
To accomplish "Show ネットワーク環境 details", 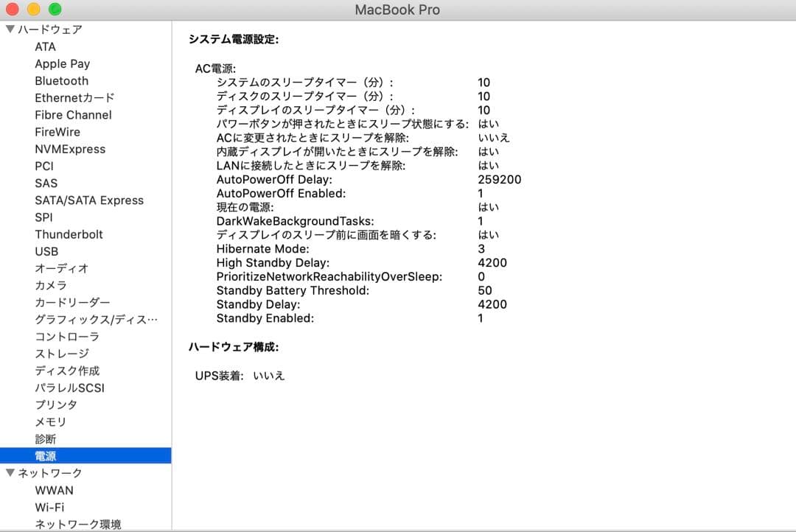I will [x=77, y=524].
